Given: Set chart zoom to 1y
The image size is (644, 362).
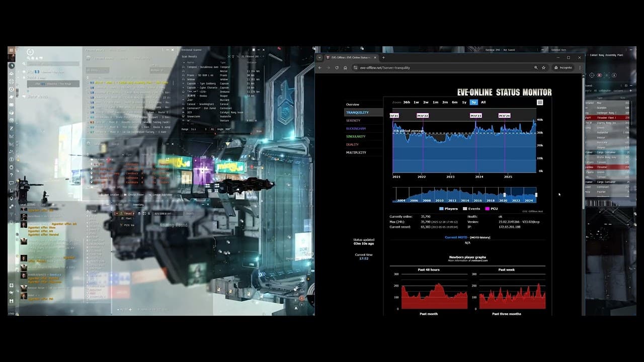Looking at the screenshot, I should pos(464,102).
